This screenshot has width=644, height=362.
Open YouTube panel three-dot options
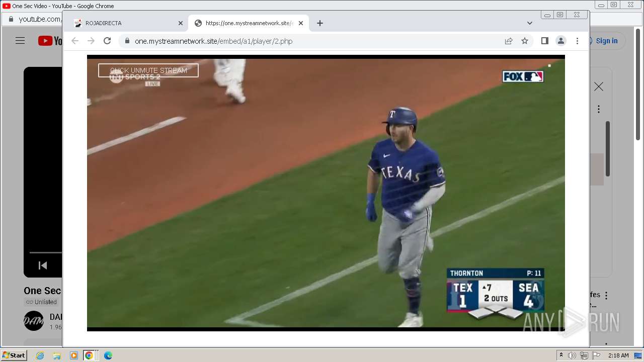[x=599, y=109]
